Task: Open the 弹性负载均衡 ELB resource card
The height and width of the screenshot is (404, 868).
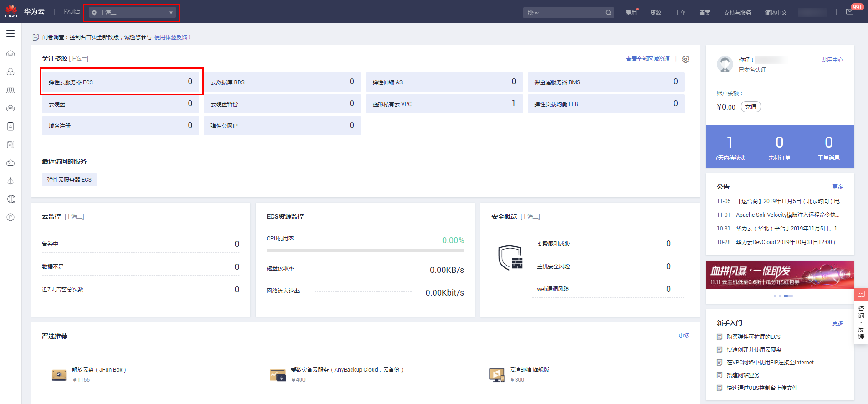Action: [x=606, y=104]
